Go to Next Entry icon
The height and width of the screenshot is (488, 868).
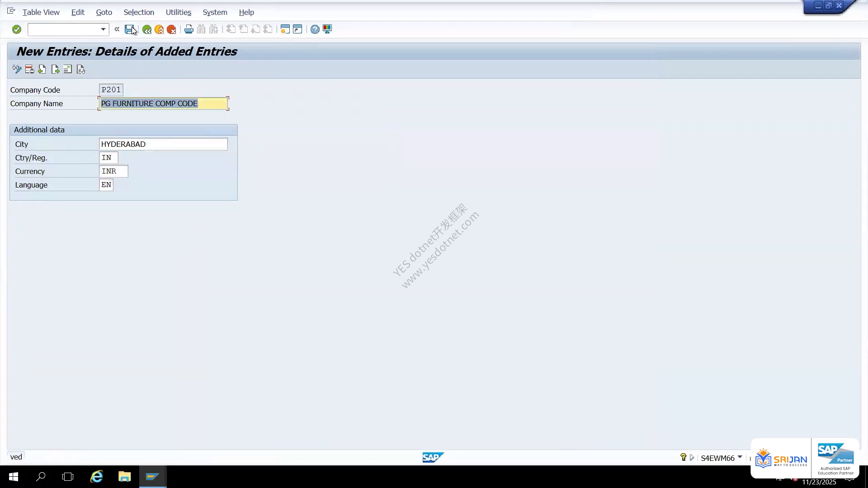(x=55, y=69)
